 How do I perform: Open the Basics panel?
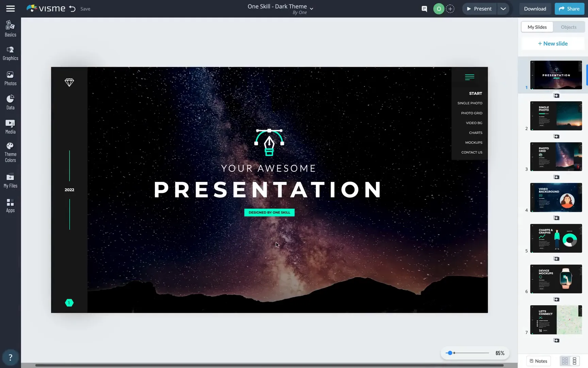[x=10, y=28]
